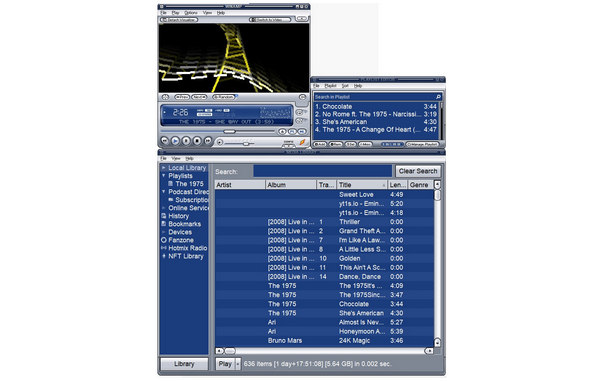This screenshot has width=600, height=381.
Task: Open the History item in library sidebar
Action: pyautogui.click(x=178, y=216)
